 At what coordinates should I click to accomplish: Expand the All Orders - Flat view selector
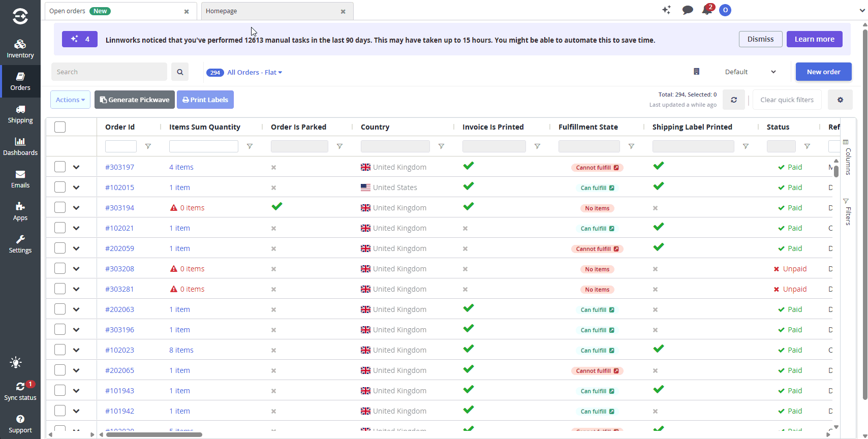click(x=254, y=72)
